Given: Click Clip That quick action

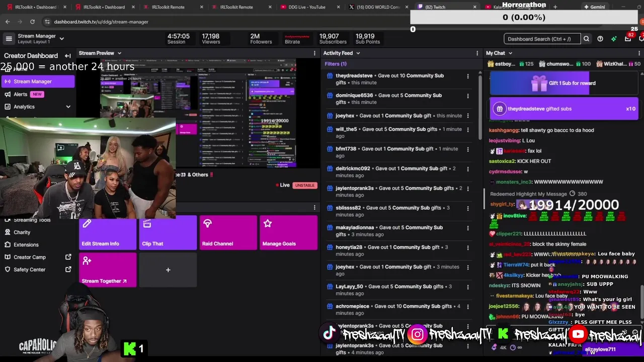Looking at the screenshot, I should 168,233.
